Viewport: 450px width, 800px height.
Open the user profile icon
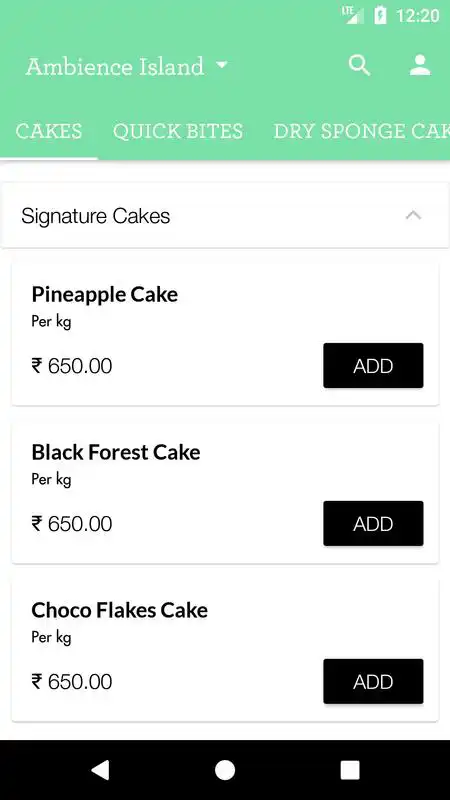coord(420,65)
